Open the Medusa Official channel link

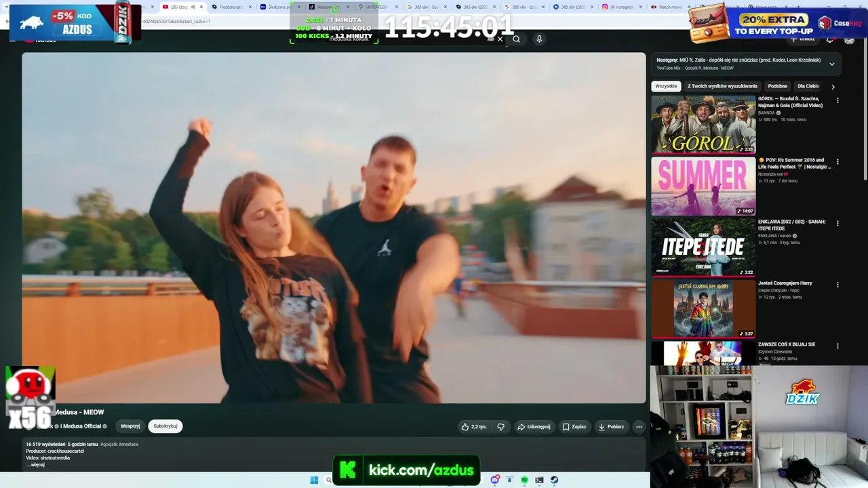click(81, 426)
